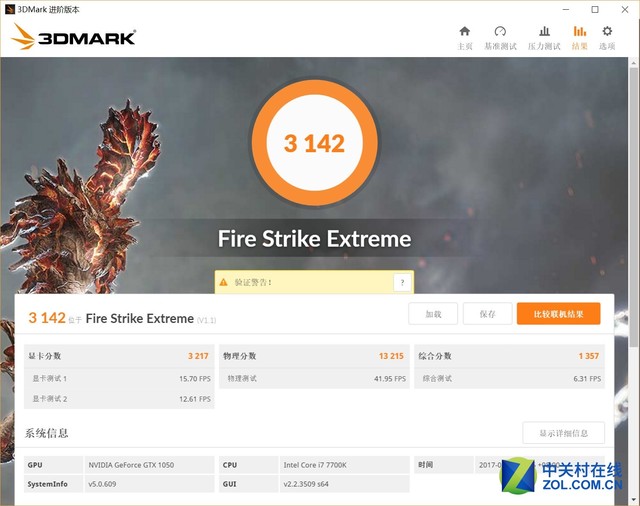Click the GUI version v2.2.3509 s64
The image size is (640, 506).
tap(306, 484)
